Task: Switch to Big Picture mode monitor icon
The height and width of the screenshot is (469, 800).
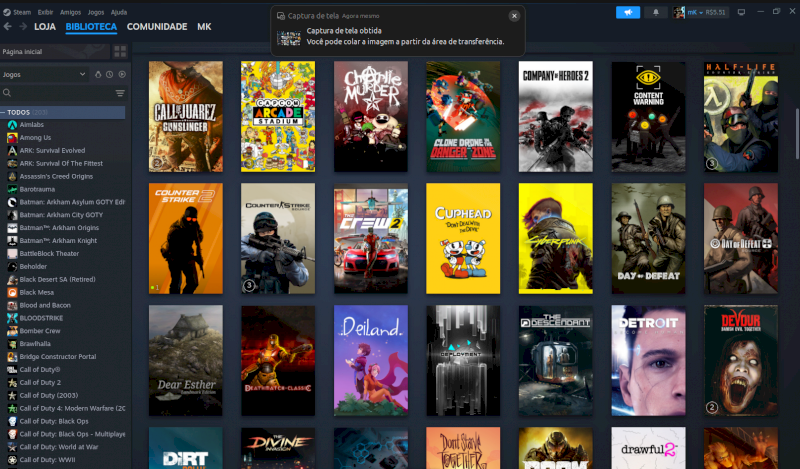Action: tap(741, 12)
